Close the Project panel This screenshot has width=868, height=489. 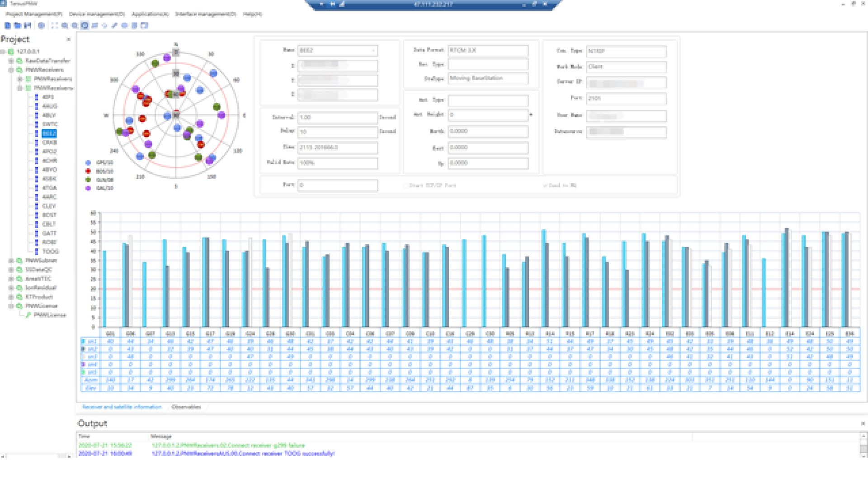(69, 39)
